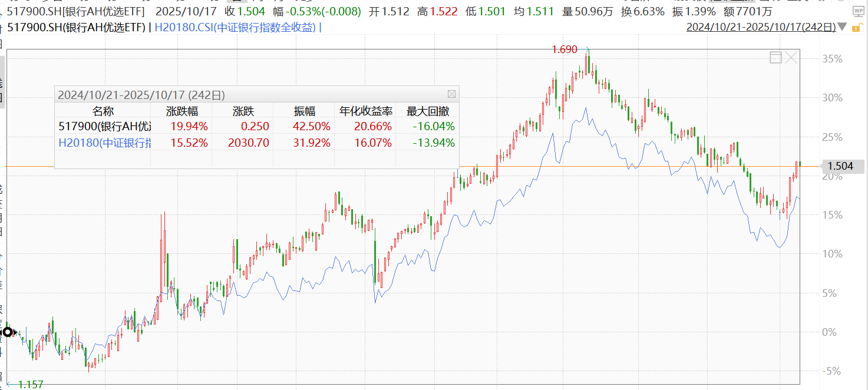
Task: Select the 517900 row in statistics table
Action: (105, 126)
